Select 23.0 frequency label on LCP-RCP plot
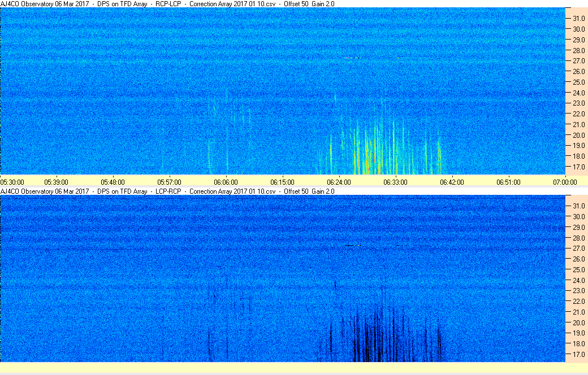Screen dimensions: 588x375 point(578,291)
